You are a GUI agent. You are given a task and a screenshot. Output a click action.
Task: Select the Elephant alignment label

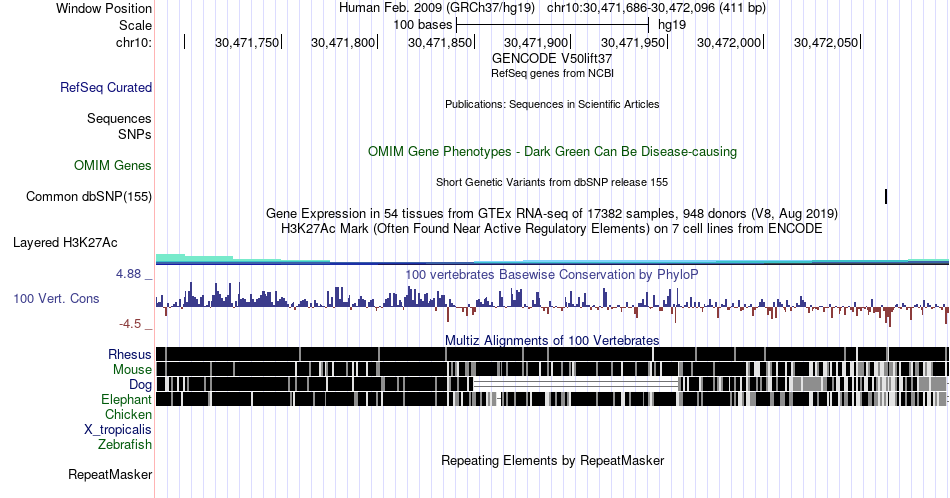pyautogui.click(x=126, y=399)
